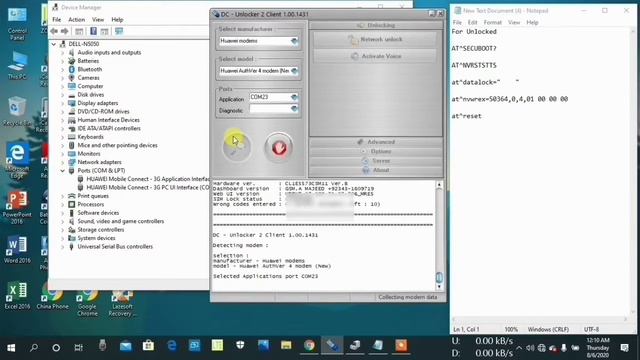640x360 pixels.
Task: Open About section in DC-Unlocker
Action: coord(376,170)
